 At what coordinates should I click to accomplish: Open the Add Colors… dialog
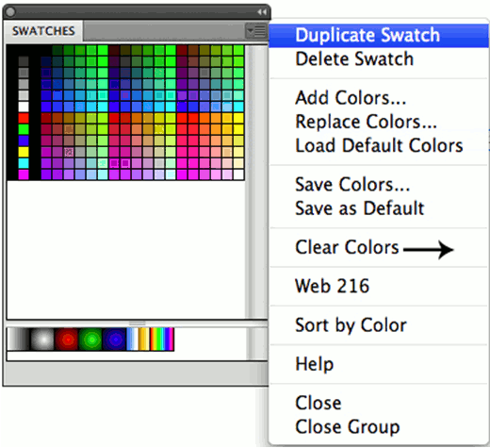[x=351, y=98]
